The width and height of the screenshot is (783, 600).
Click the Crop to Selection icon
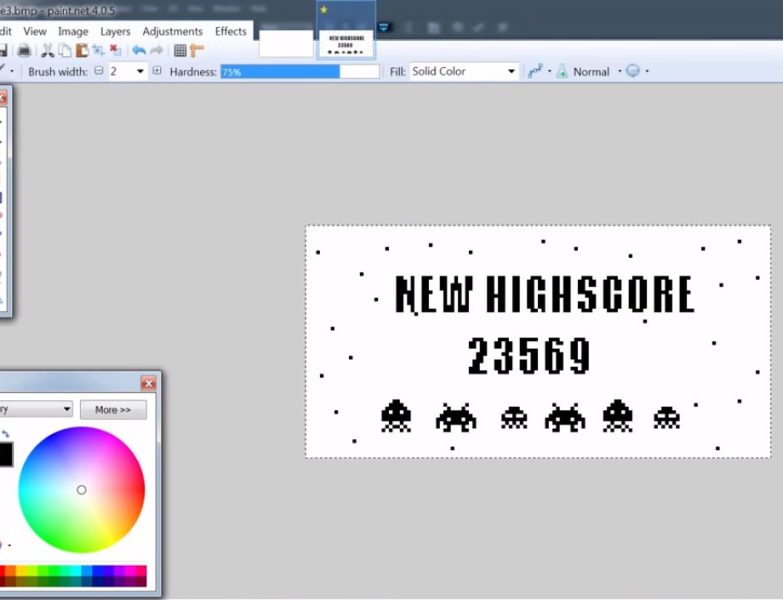click(98, 50)
